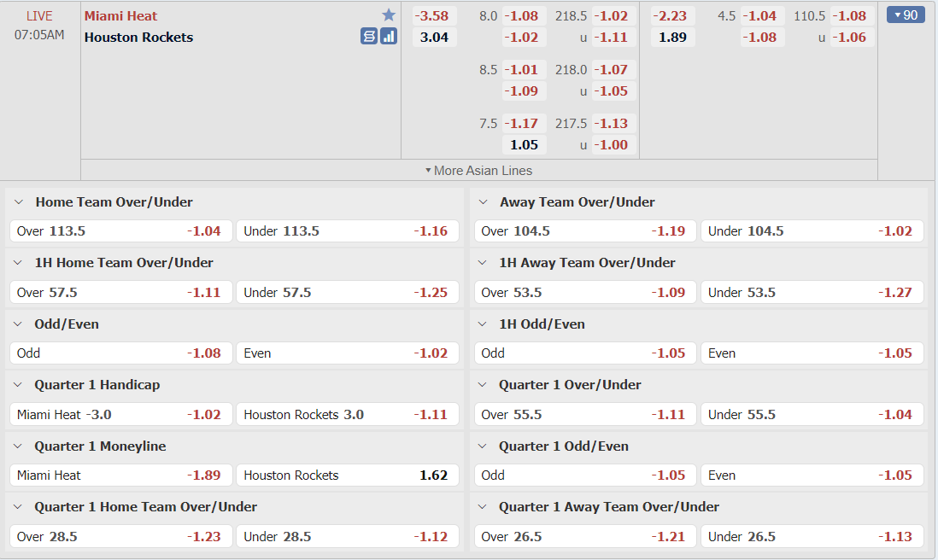Viewport: 938px width, 560px height.
Task: Choose Odd in Quarter 1 Odd/Even
Action: pyautogui.click(x=586, y=475)
